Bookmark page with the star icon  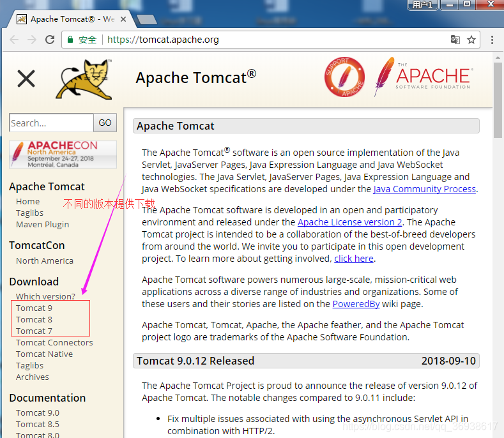tap(471, 40)
